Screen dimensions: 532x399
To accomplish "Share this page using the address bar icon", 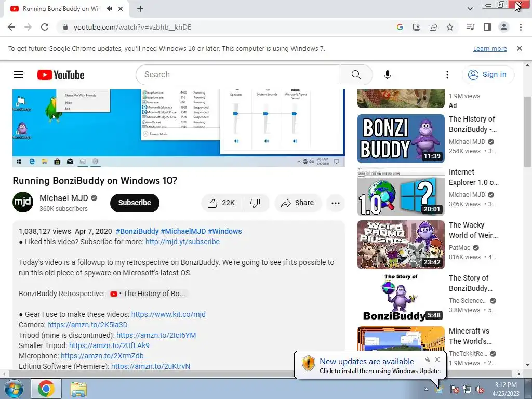I will tap(433, 27).
